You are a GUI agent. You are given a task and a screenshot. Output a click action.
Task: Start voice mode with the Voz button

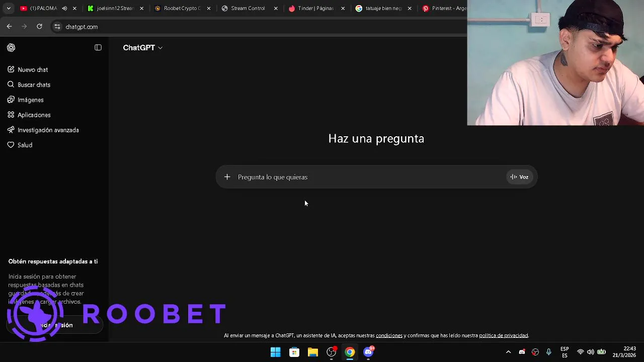[x=519, y=177]
